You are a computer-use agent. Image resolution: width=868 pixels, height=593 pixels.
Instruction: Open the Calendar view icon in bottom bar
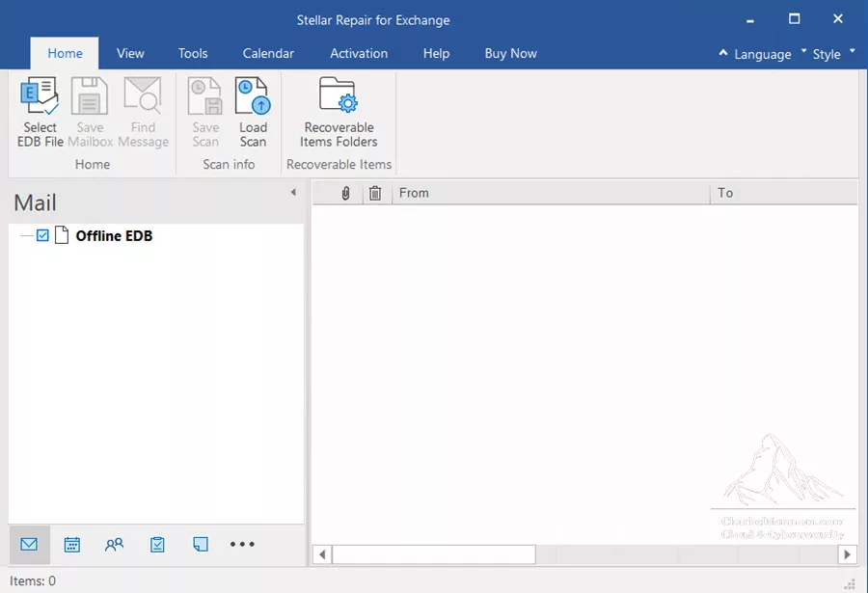click(x=72, y=545)
